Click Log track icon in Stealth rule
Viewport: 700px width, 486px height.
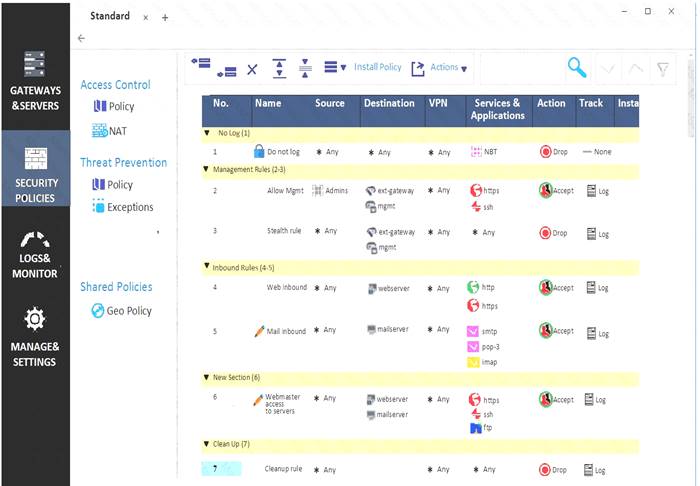click(591, 234)
